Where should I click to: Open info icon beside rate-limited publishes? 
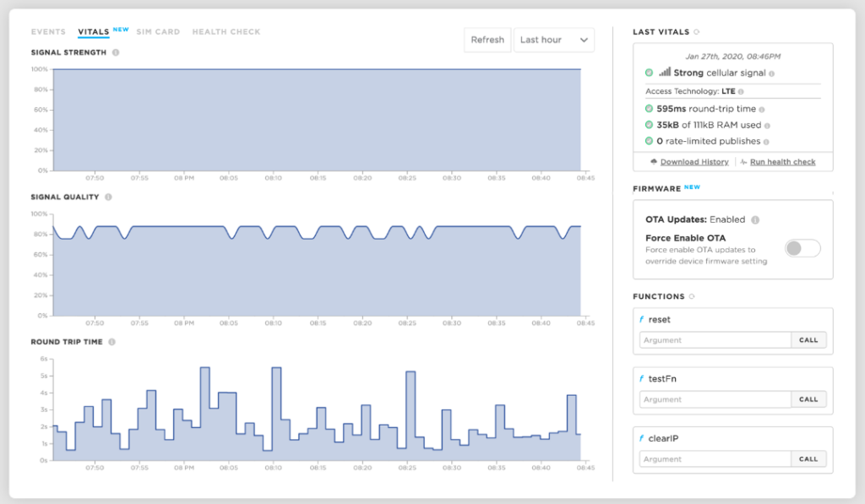[768, 141]
